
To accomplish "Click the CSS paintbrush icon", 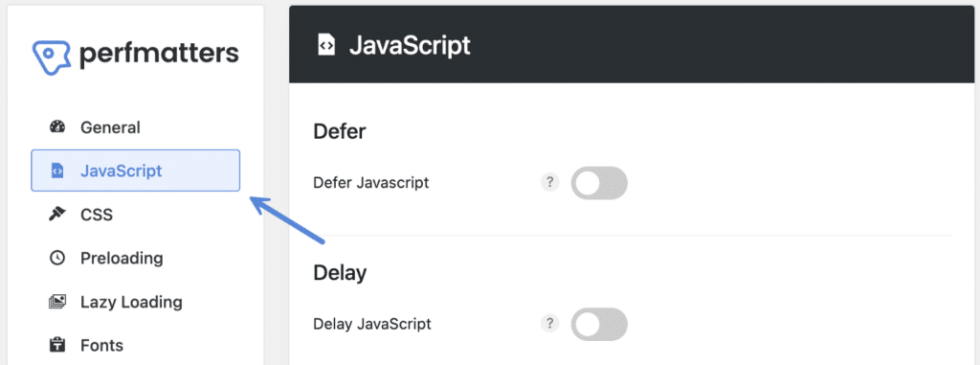I will 57,215.
